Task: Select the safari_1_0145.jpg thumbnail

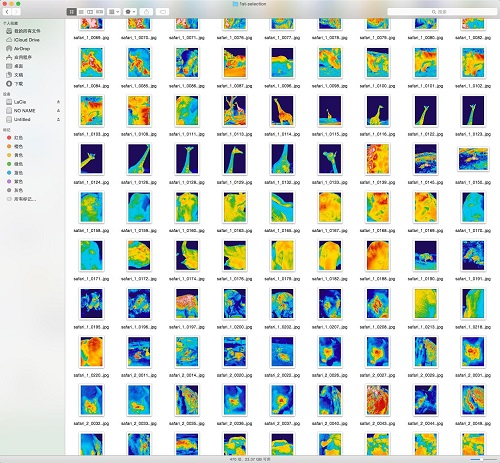Action: coord(425,159)
